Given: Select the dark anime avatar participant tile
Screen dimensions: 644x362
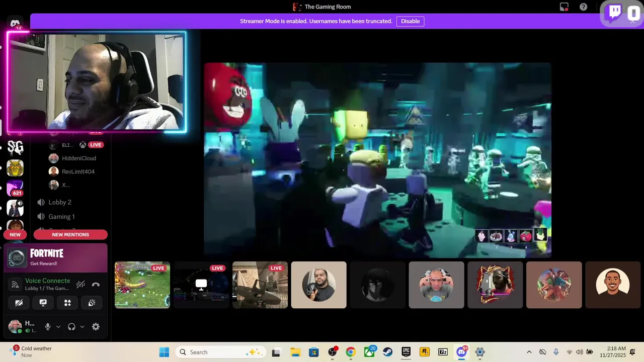Looking at the screenshot, I should point(378,285).
